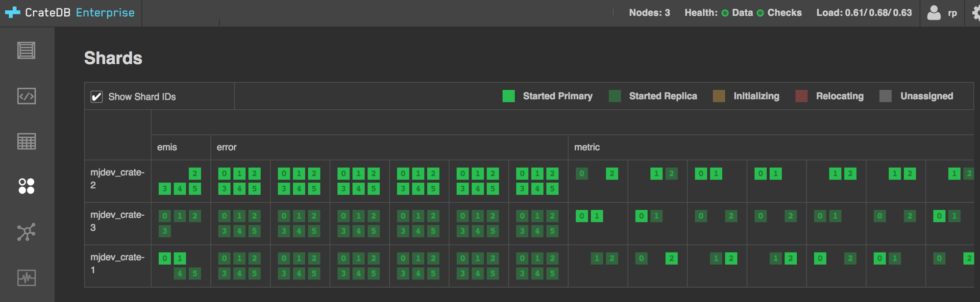The width and height of the screenshot is (980, 302).
Task: Open the SQL Console sidebar icon
Action: click(26, 96)
